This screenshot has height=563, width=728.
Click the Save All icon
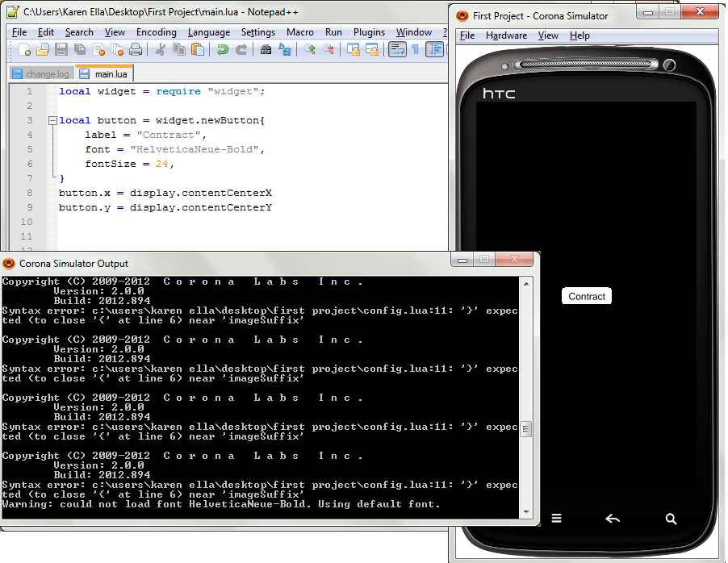coord(80,49)
